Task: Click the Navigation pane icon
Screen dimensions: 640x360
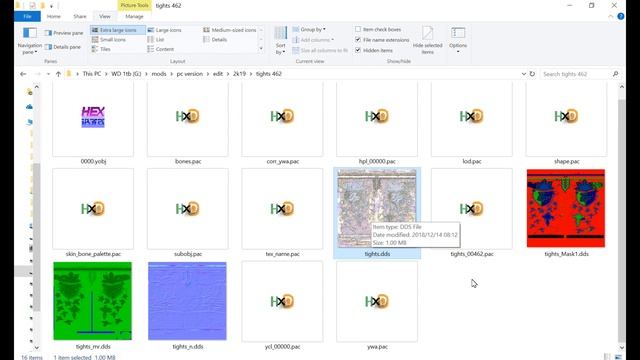Action: click(x=29, y=33)
